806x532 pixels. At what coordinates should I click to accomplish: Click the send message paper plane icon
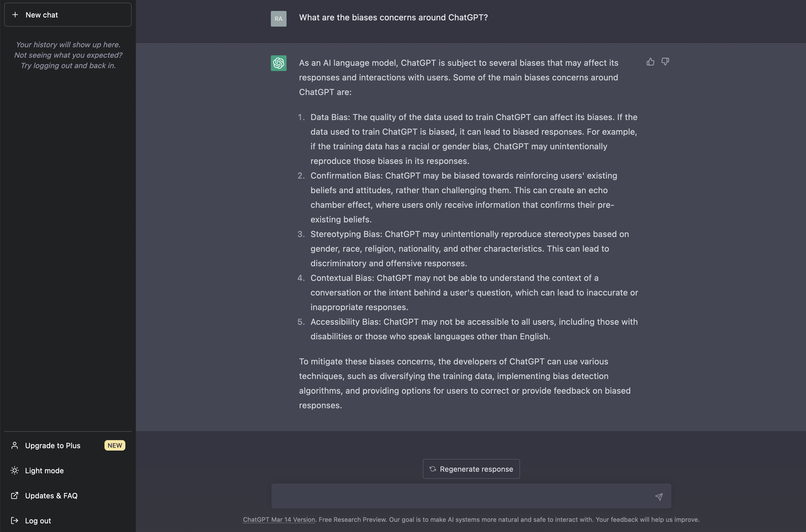[659, 496]
